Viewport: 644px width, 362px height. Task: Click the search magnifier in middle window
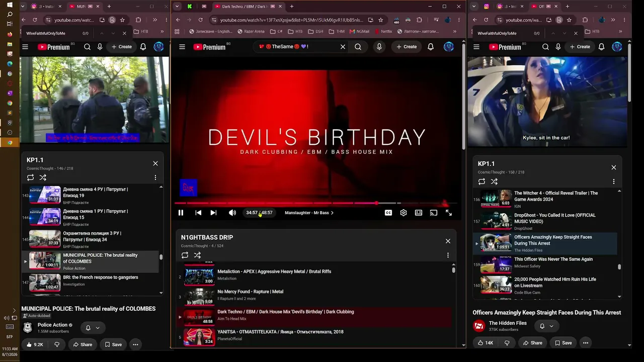coord(358,47)
